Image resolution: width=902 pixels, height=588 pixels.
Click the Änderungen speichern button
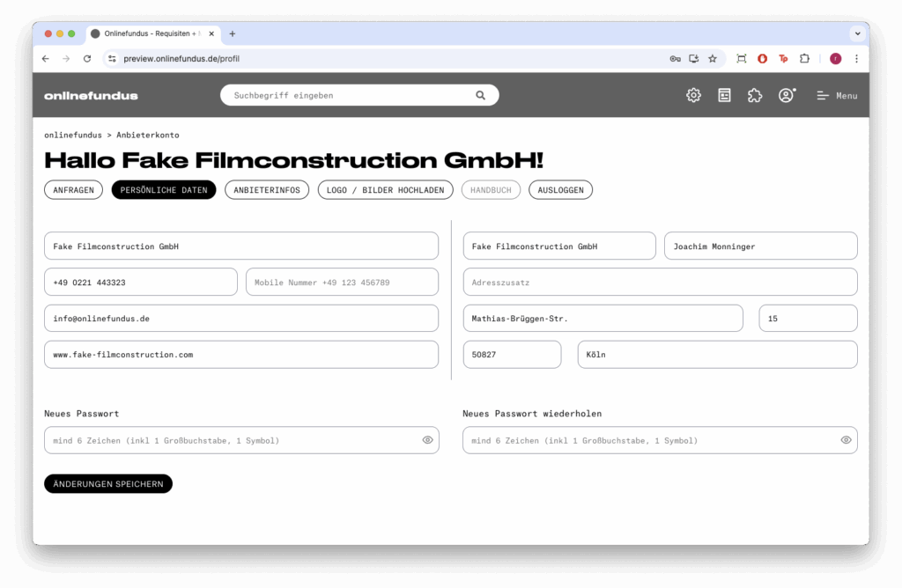point(108,484)
